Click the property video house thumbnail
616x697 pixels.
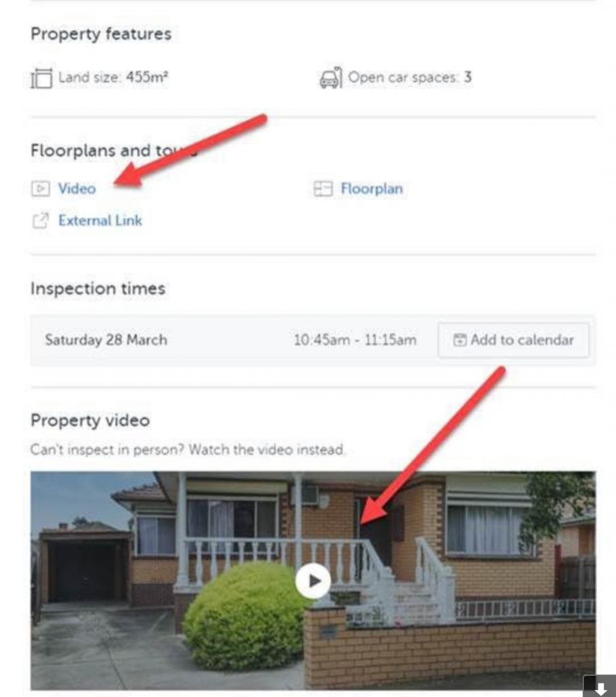click(x=313, y=581)
